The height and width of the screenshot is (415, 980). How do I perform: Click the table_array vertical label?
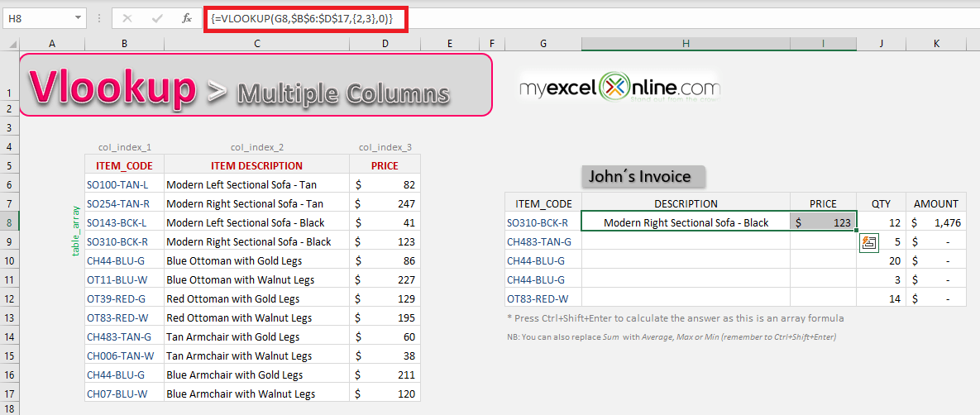click(75, 231)
